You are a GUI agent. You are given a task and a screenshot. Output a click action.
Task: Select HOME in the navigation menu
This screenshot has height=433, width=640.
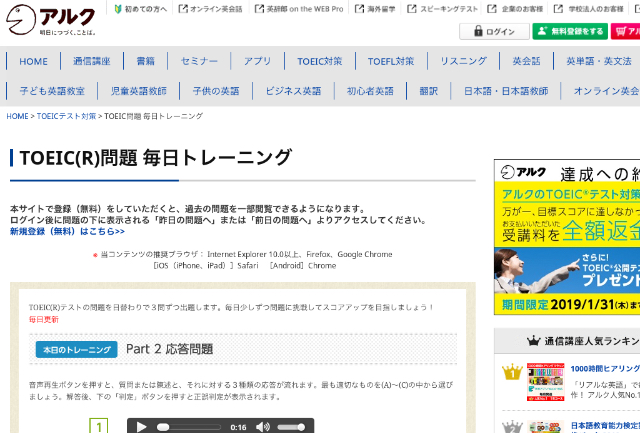pos(33,61)
